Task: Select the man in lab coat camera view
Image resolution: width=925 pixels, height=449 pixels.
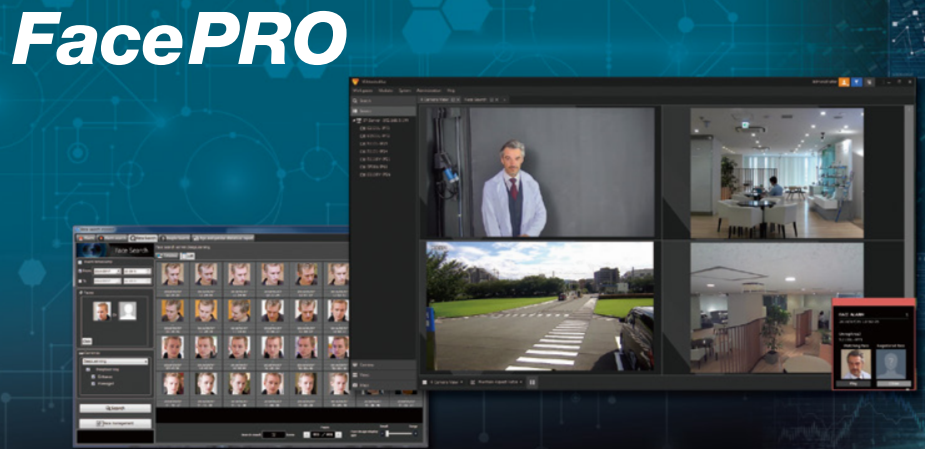Action: click(x=539, y=172)
